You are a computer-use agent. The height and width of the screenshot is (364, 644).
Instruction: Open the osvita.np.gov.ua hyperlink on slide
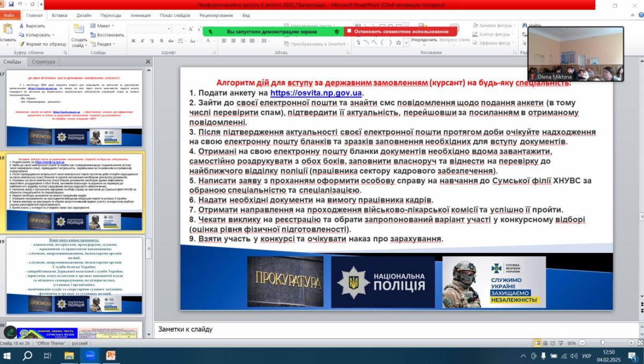tap(319, 93)
